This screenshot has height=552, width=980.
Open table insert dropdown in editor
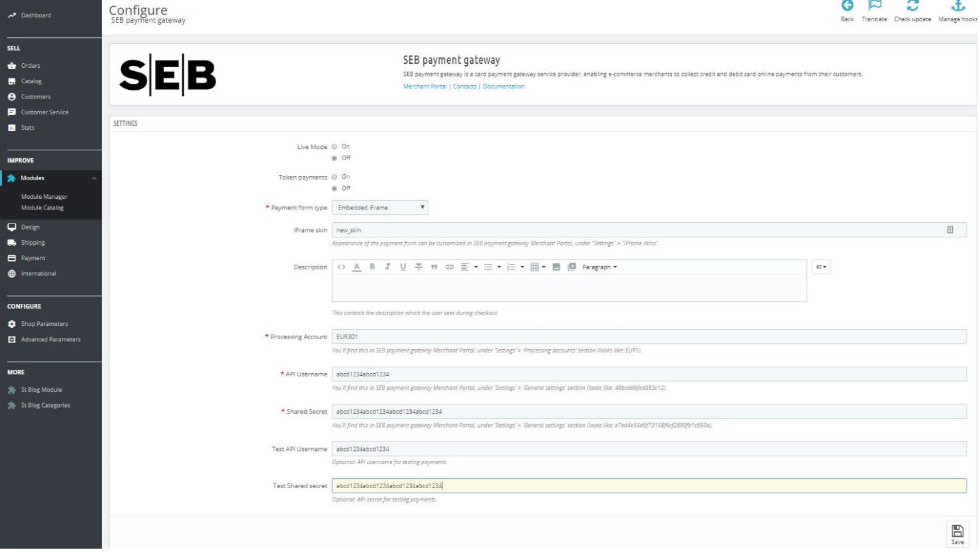tap(538, 267)
